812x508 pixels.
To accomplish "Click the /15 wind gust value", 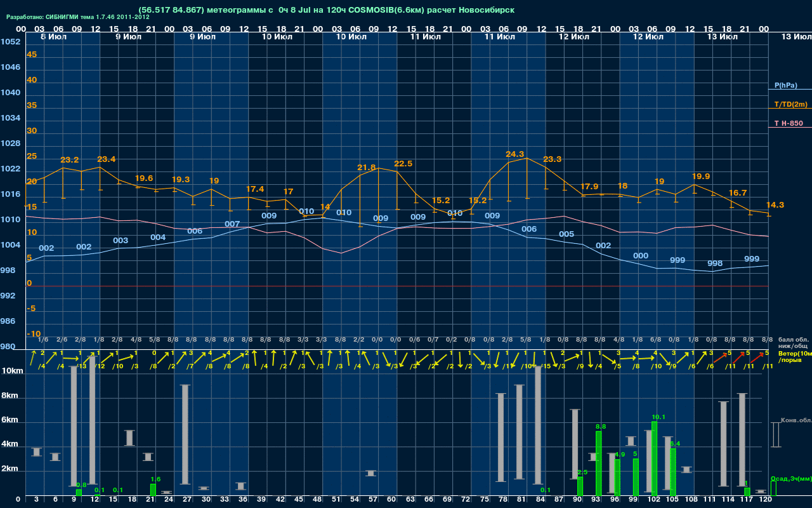I will (x=546, y=366).
